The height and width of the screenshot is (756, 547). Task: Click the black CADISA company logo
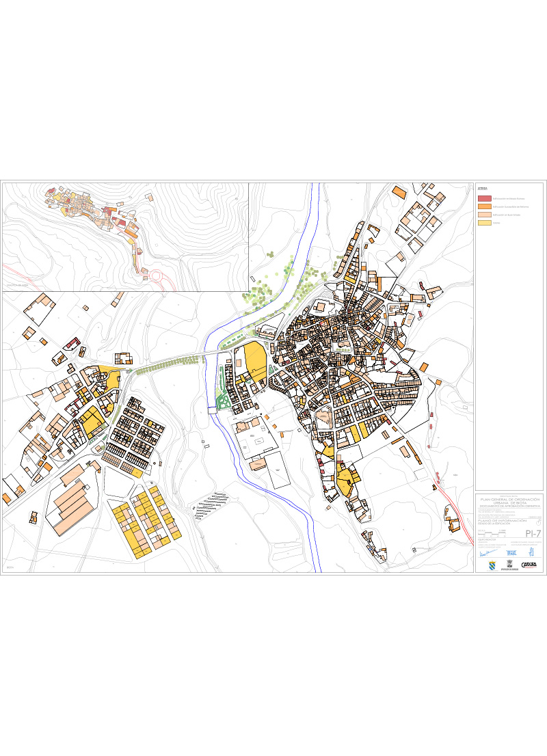(x=529, y=565)
